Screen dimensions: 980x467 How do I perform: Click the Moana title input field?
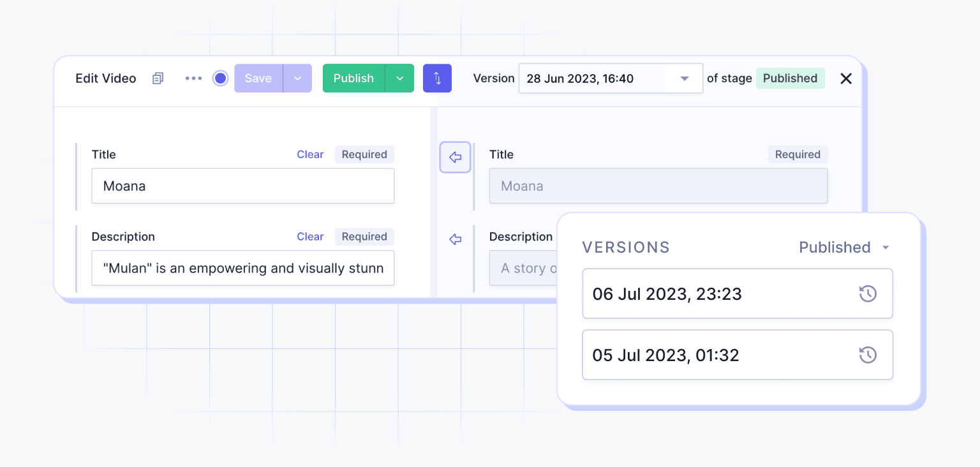coord(242,186)
